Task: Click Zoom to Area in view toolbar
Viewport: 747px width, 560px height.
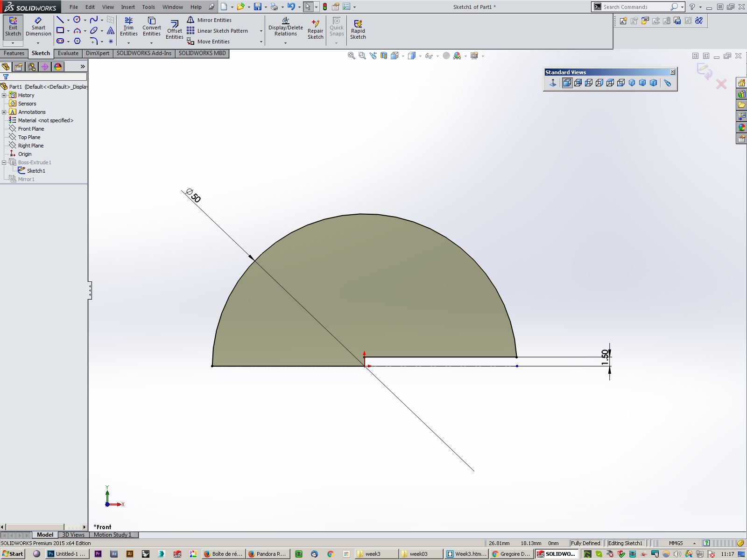Action: click(362, 56)
